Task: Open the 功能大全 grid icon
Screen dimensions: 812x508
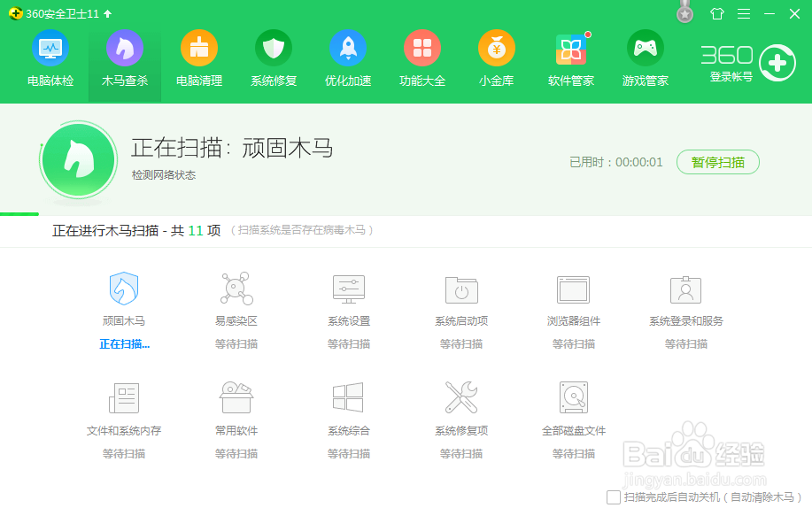Action: pos(422,48)
